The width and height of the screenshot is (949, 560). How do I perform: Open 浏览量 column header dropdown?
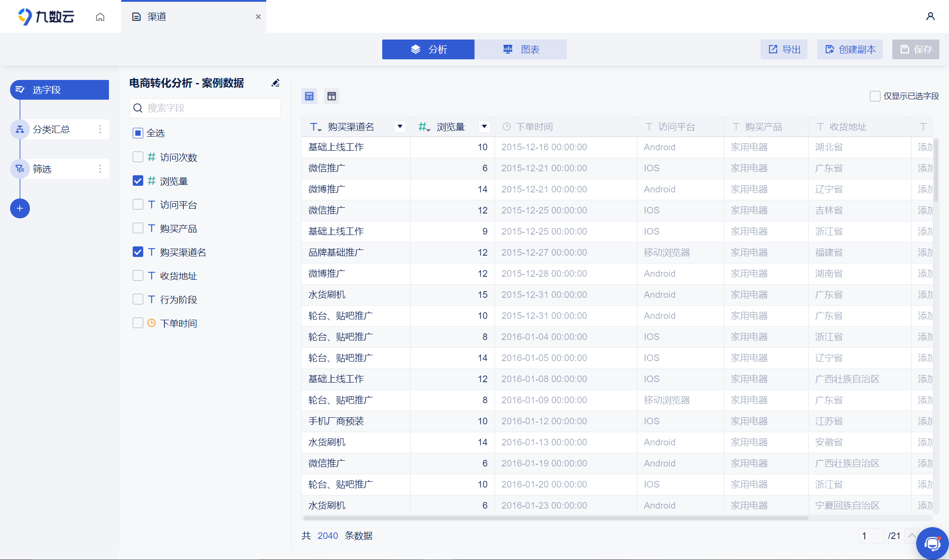point(484,126)
